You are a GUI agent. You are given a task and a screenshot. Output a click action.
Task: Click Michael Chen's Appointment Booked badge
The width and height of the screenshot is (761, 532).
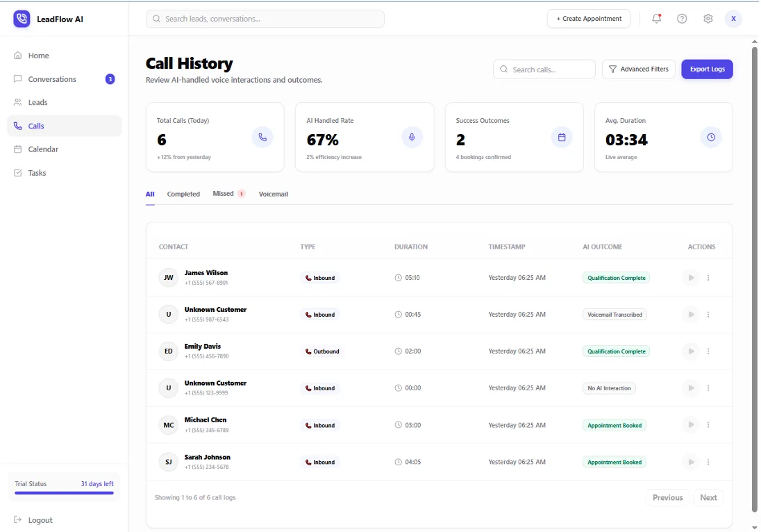pyautogui.click(x=614, y=425)
